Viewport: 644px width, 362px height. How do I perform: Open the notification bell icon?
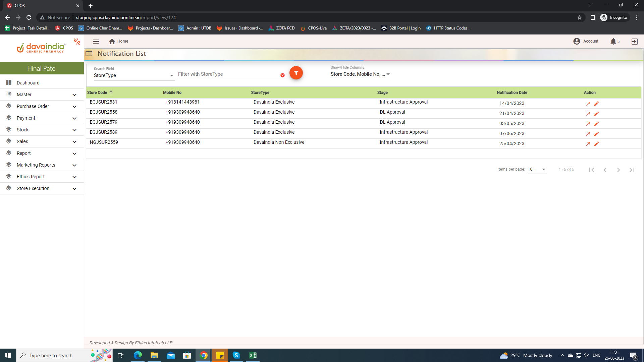pos(613,41)
